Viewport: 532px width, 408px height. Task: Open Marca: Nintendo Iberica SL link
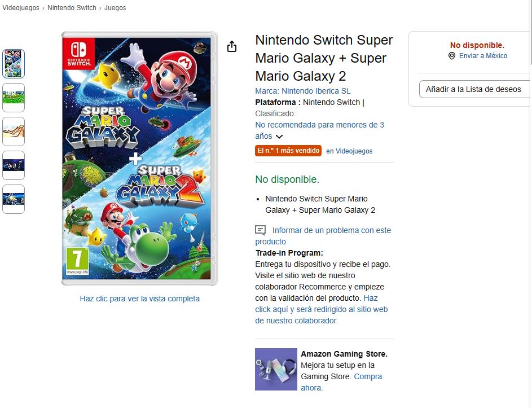[303, 91]
